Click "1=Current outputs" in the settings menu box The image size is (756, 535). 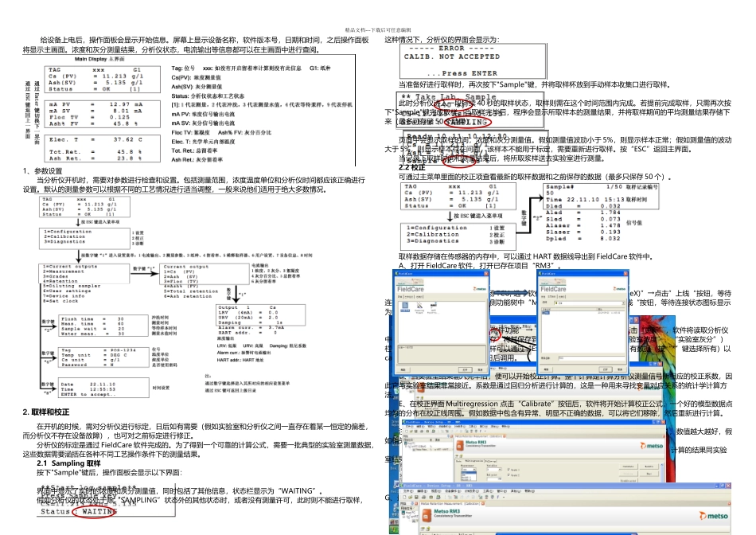coord(70,266)
